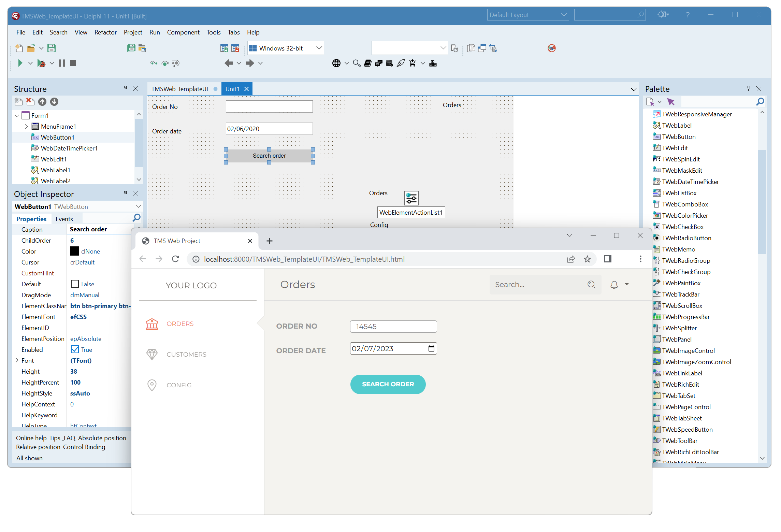Bookmark the page with the star icon
Image resolution: width=781 pixels, height=532 pixels.
(x=587, y=259)
